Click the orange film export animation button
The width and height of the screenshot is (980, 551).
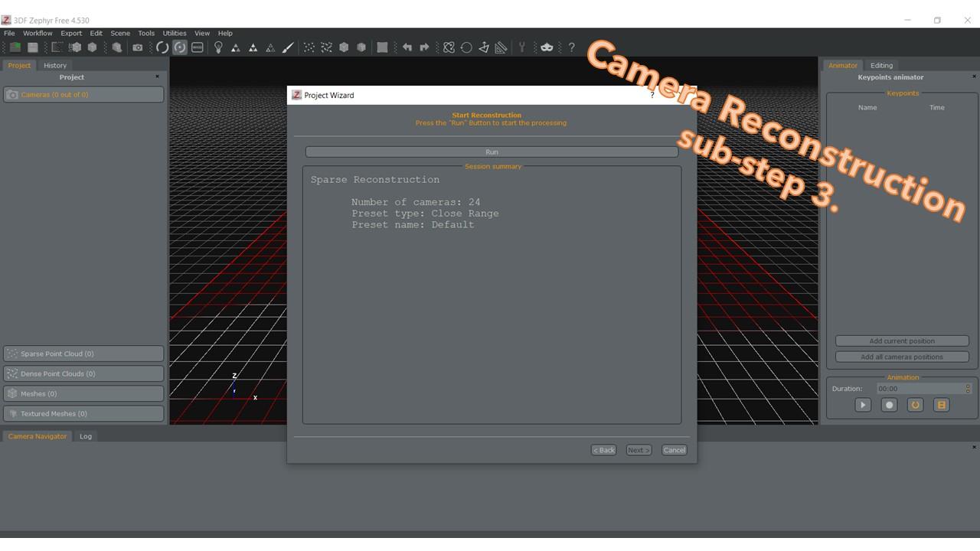pyautogui.click(x=942, y=405)
